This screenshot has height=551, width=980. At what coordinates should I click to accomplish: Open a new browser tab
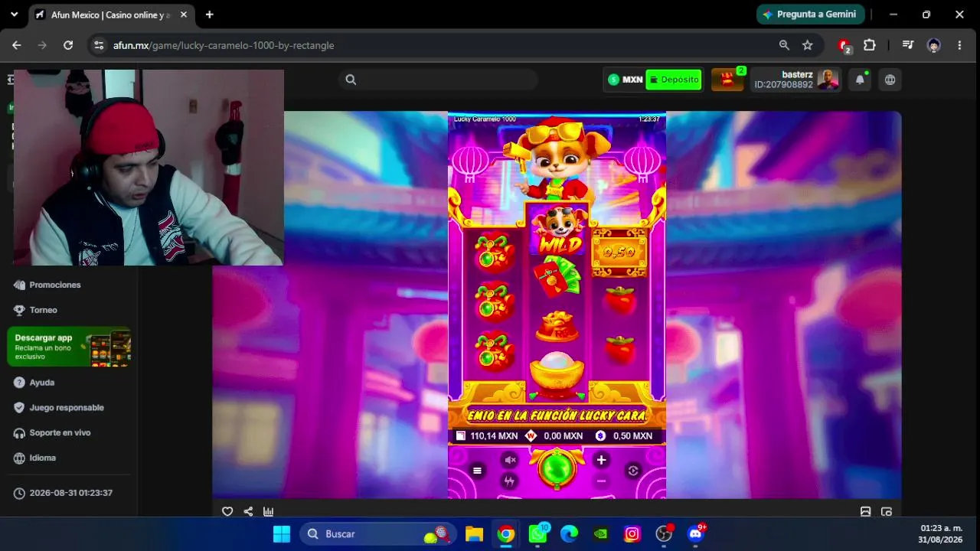[210, 15]
